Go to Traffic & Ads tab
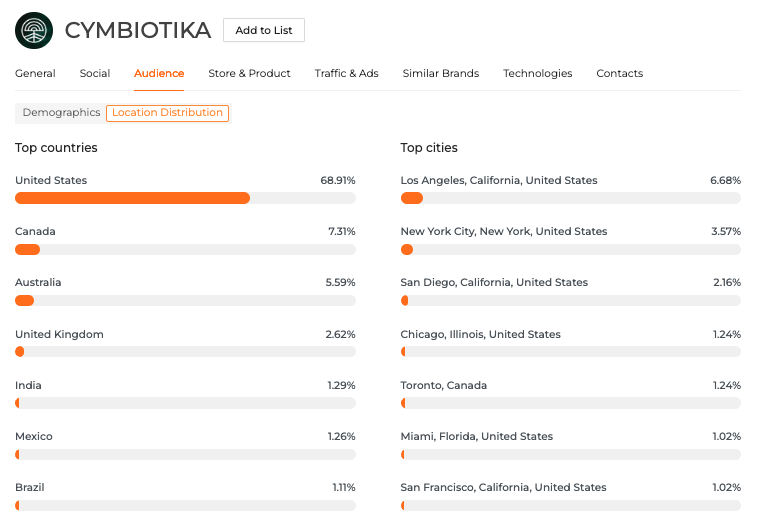This screenshot has width=760, height=524. pos(346,73)
